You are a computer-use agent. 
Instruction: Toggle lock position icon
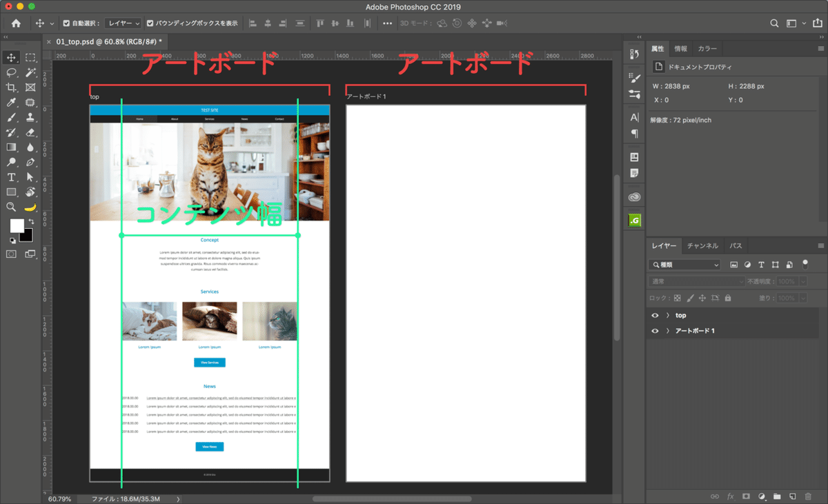[702, 298]
